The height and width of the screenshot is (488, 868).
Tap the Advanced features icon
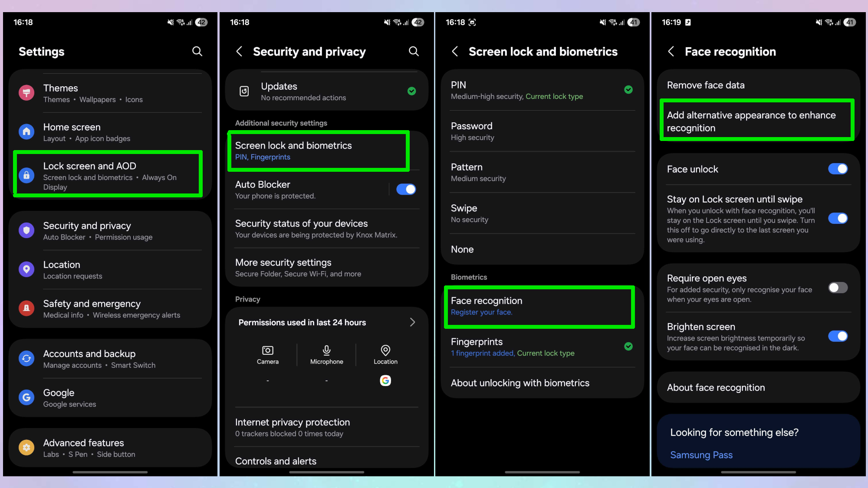[x=26, y=448]
